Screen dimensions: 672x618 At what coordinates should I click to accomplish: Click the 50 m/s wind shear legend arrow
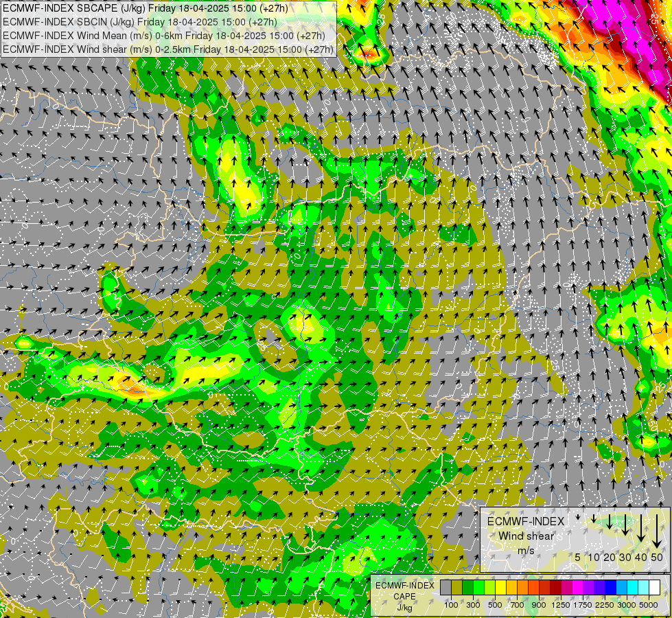pos(657,531)
